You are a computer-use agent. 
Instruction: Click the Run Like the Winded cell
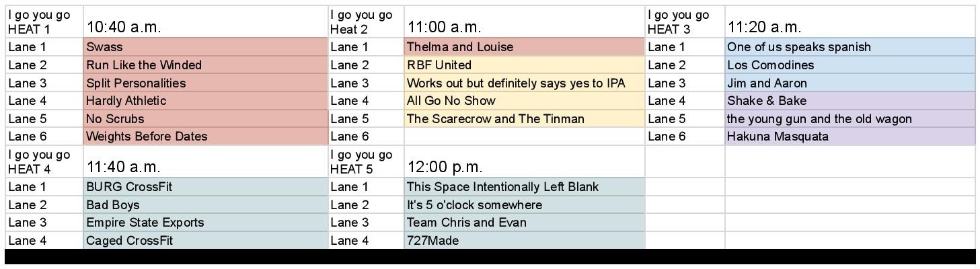[x=205, y=65]
